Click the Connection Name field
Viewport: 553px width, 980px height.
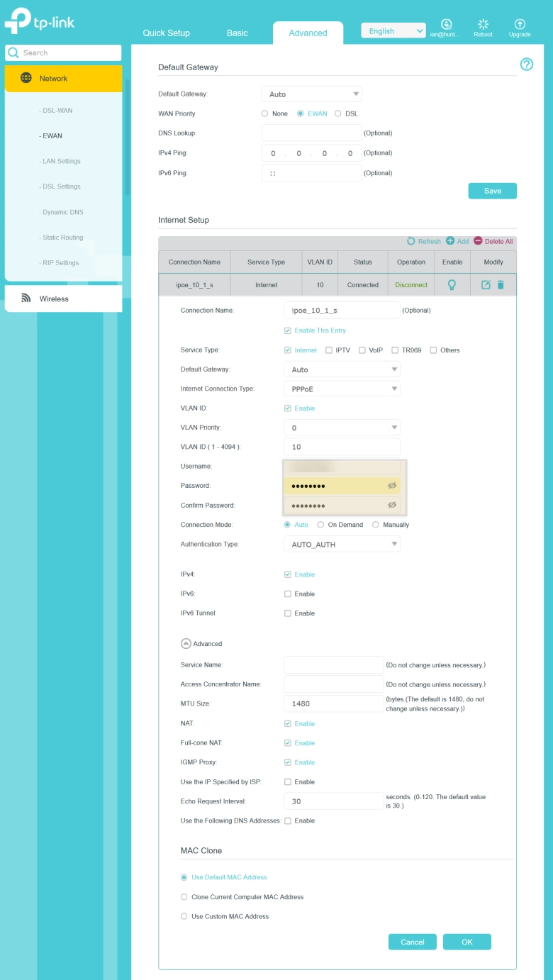(x=342, y=311)
